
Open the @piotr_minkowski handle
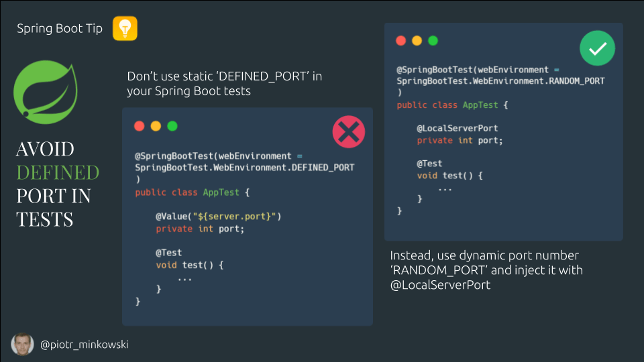pos(85,345)
